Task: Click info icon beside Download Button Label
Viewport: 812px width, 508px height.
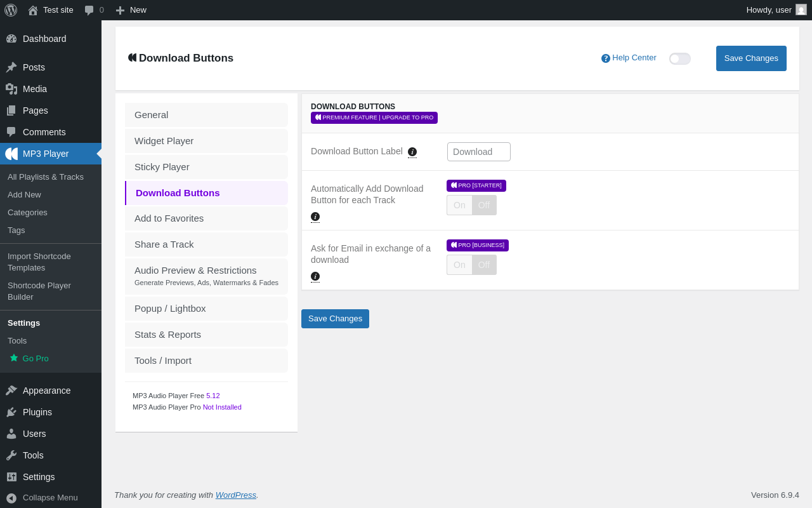Action: (x=412, y=152)
